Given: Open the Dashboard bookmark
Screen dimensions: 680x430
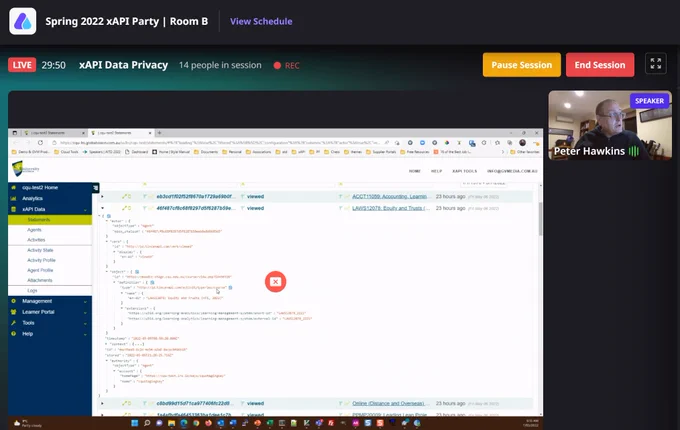Looking at the screenshot, I should pos(136,152).
